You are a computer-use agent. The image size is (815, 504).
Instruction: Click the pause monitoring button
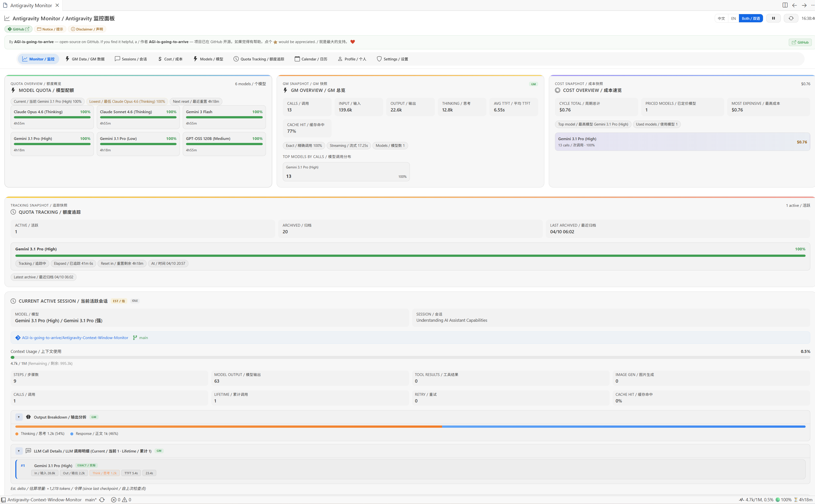pyautogui.click(x=773, y=18)
